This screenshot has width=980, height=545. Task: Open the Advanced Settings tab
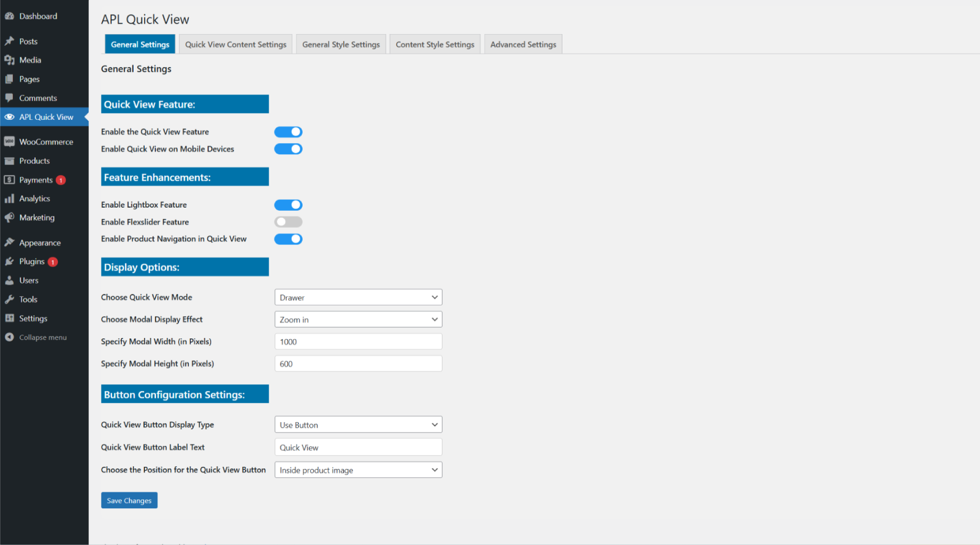click(x=523, y=44)
